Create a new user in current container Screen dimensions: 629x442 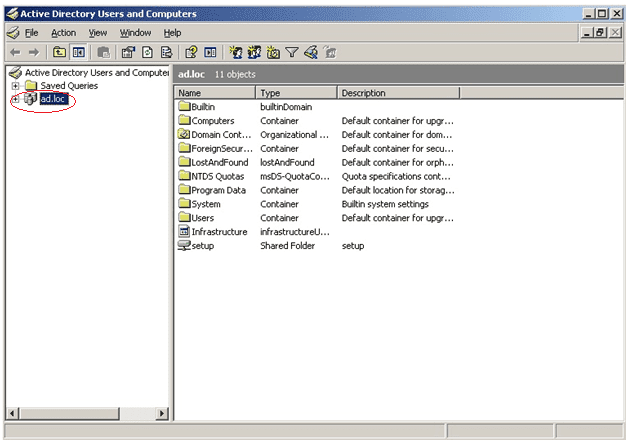(x=235, y=52)
